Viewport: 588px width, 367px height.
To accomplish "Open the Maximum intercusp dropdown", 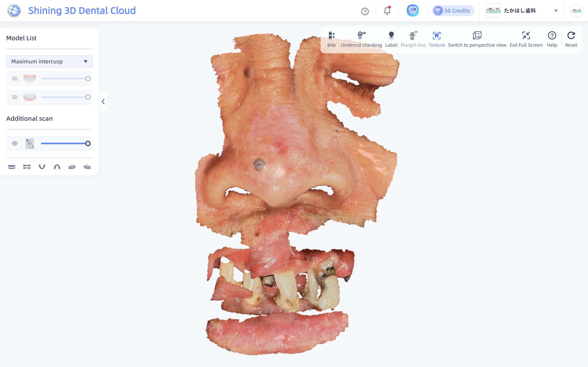I will point(49,61).
